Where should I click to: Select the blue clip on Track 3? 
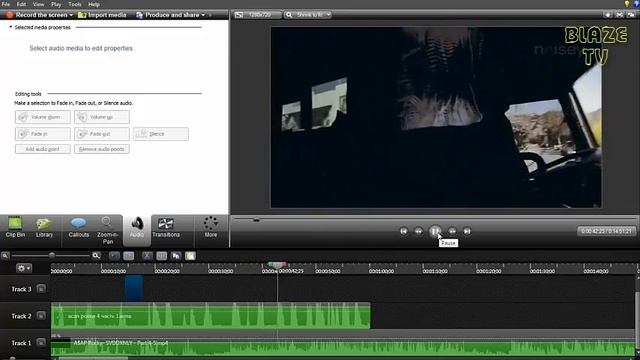pos(133,288)
